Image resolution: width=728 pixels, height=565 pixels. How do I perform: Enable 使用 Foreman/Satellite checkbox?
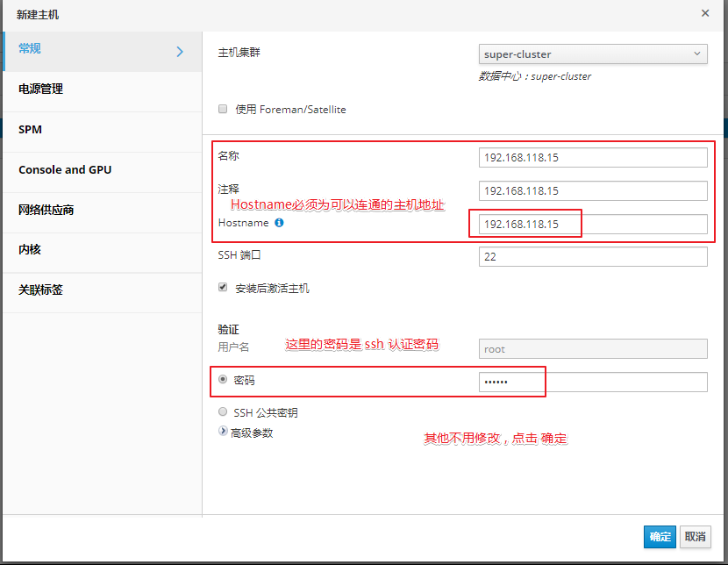(x=223, y=109)
